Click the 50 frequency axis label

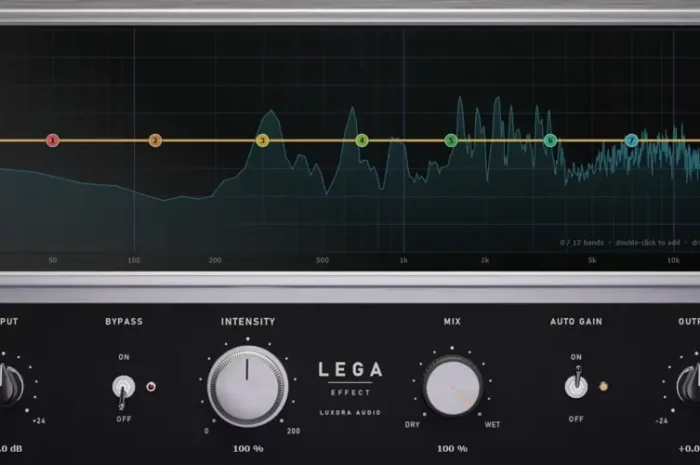point(53,260)
